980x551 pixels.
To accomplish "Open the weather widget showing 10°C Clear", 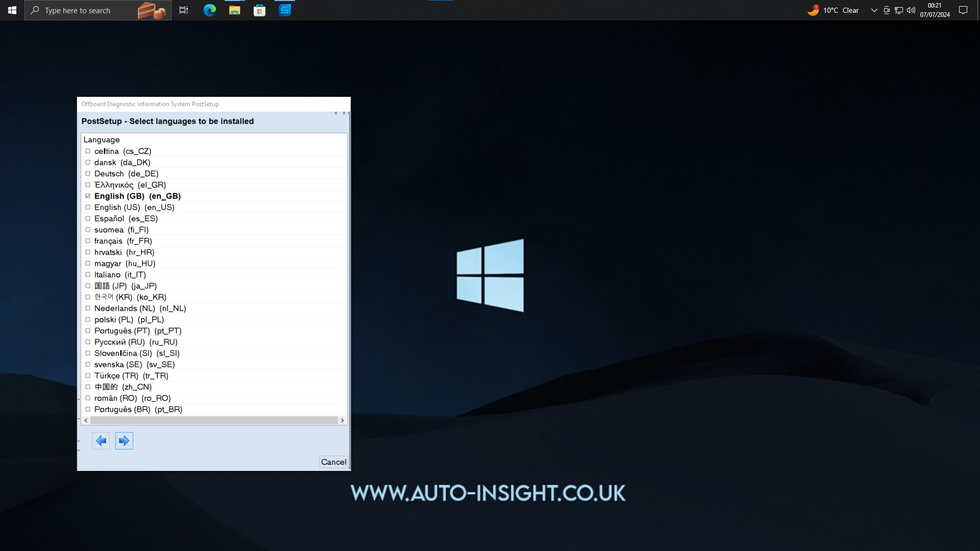I will [x=834, y=10].
